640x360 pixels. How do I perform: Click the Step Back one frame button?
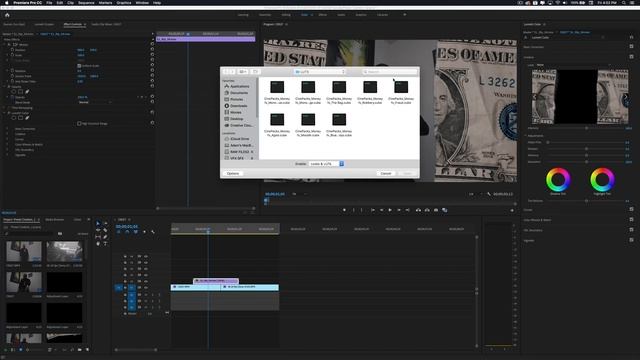click(x=382, y=210)
